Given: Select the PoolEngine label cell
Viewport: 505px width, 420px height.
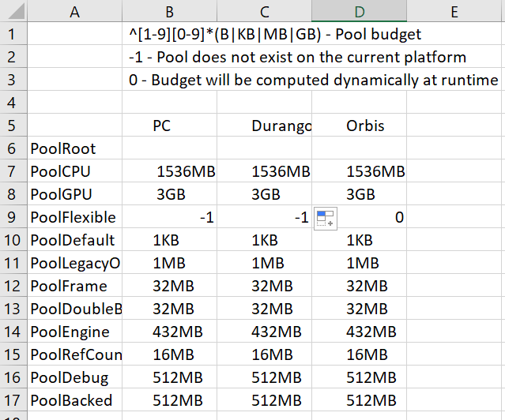Looking at the screenshot, I should [75, 331].
